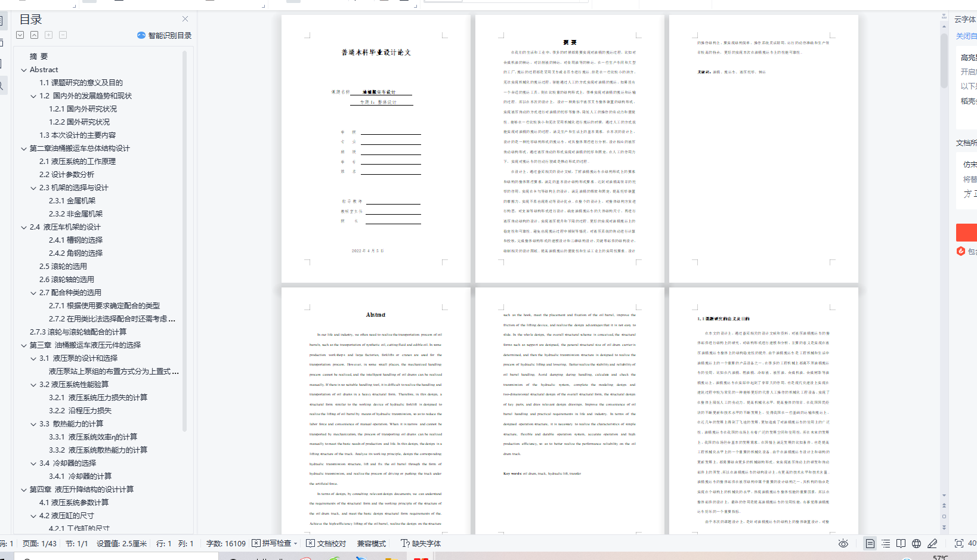Viewport: 977px width, 560px height.
Task: Collapse the 1.2 国内外的发展趋势和现状 node
Action: click(33, 96)
